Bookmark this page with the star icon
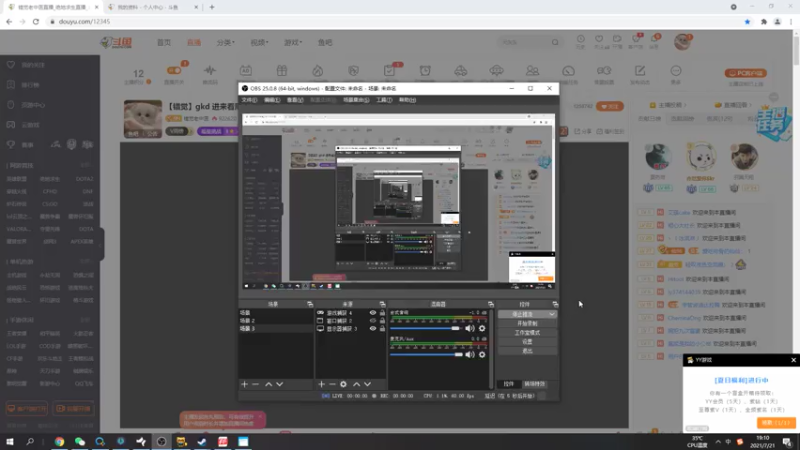The width and height of the screenshot is (800, 450). (747, 22)
